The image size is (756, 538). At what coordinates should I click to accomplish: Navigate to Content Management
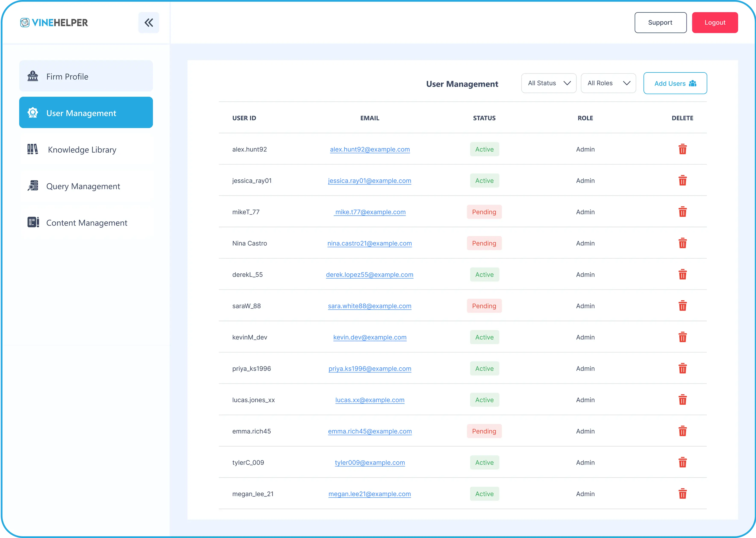click(86, 222)
